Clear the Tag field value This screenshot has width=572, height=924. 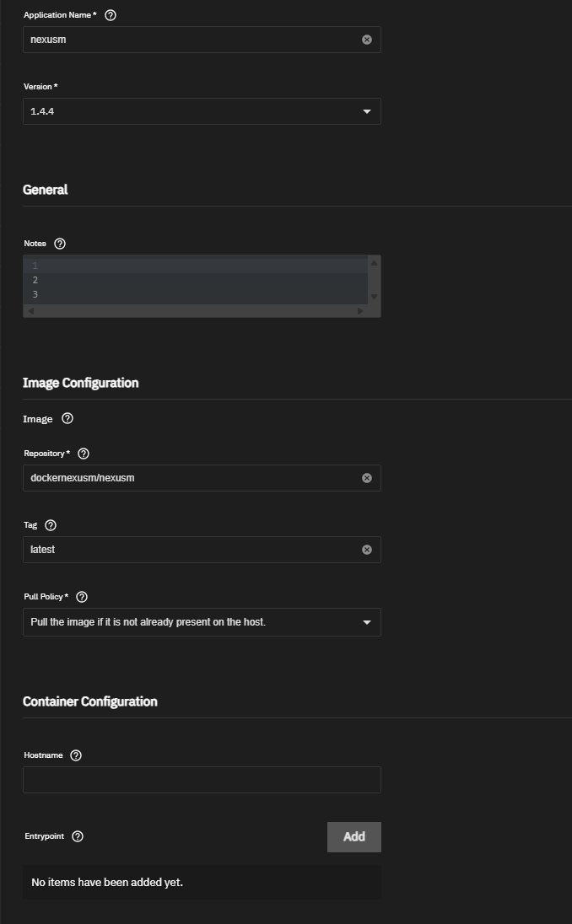[367, 550]
